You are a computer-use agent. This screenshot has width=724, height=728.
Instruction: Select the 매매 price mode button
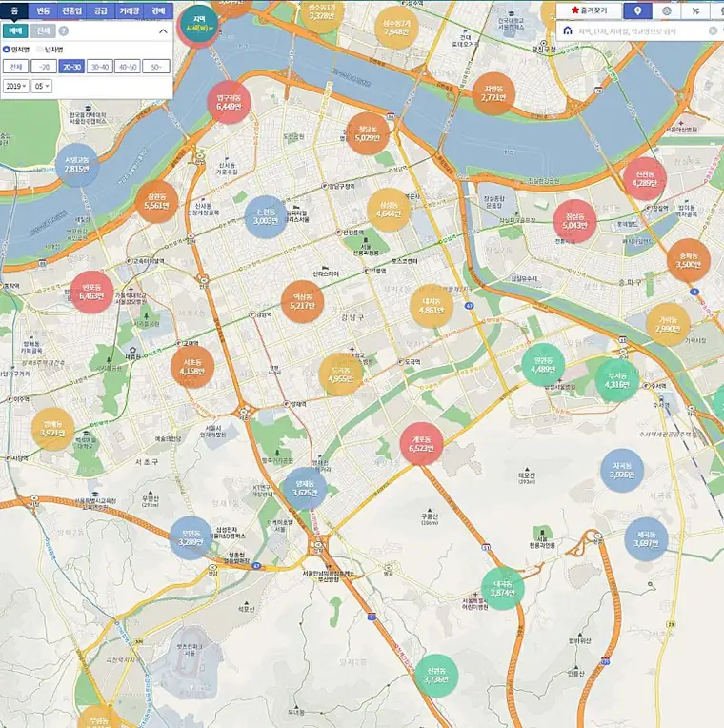pyautogui.click(x=15, y=31)
